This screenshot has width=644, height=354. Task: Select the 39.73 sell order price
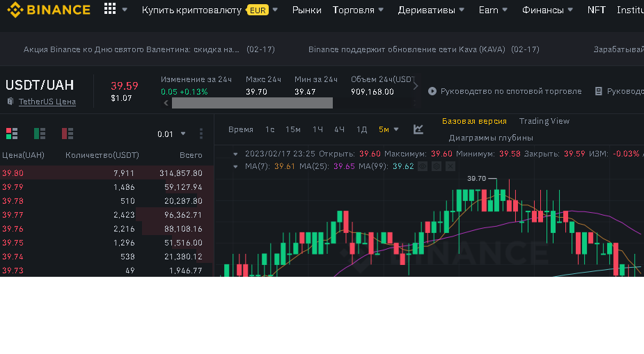pyautogui.click(x=13, y=271)
